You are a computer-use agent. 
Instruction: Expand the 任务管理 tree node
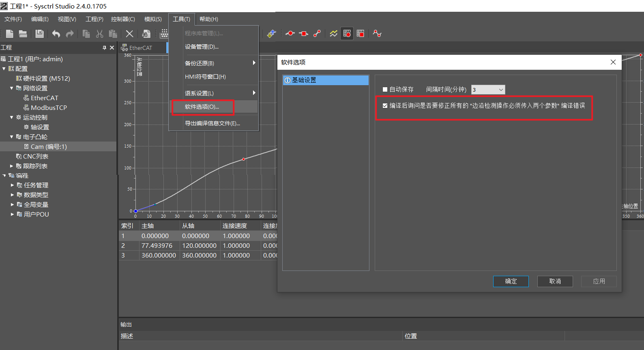(12, 185)
